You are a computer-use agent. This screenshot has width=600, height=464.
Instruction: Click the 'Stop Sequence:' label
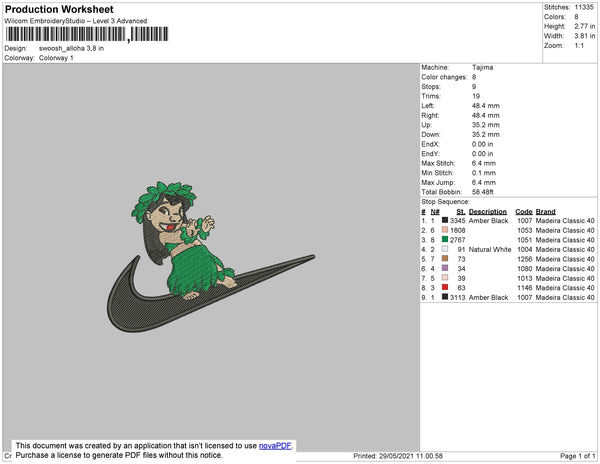click(445, 202)
